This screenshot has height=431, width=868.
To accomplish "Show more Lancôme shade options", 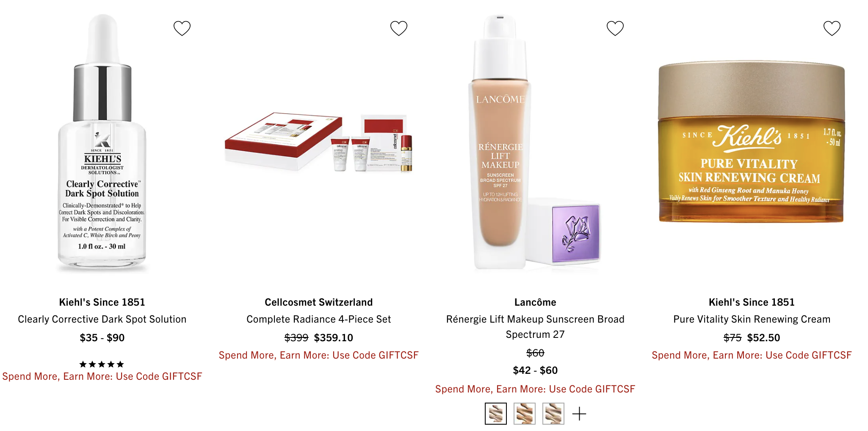I will click(579, 414).
